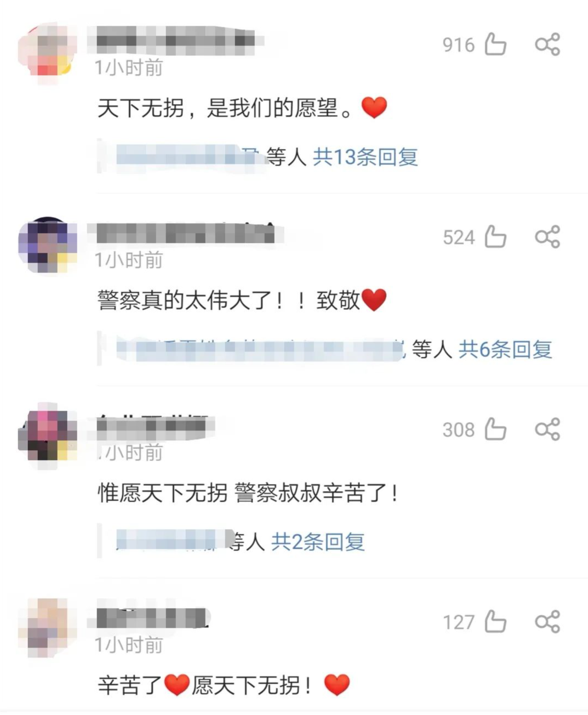
Task: Expand 共6条回复 replies
Action: pyautogui.click(x=505, y=349)
